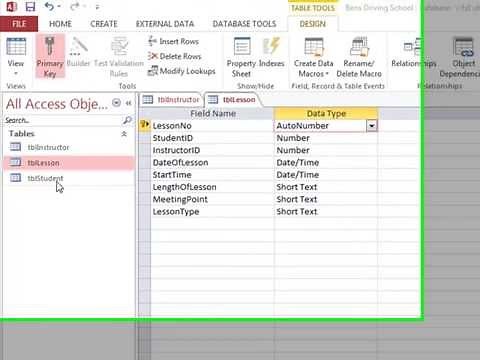Click the Access application logo icon
480x360 pixels.
coord(11,7)
